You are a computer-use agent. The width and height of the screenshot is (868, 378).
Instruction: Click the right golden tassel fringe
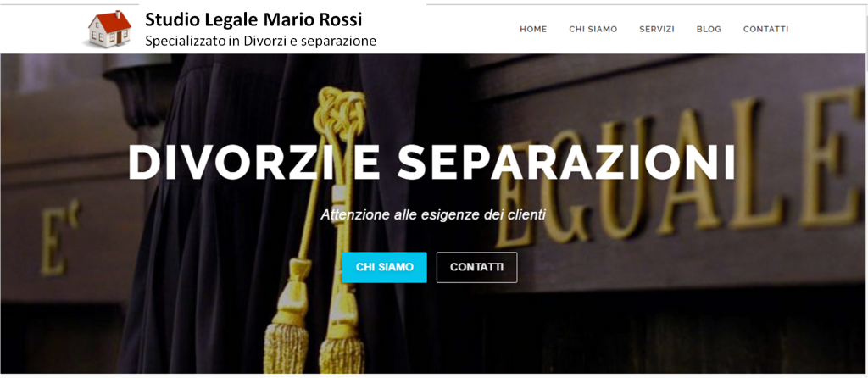(342, 355)
